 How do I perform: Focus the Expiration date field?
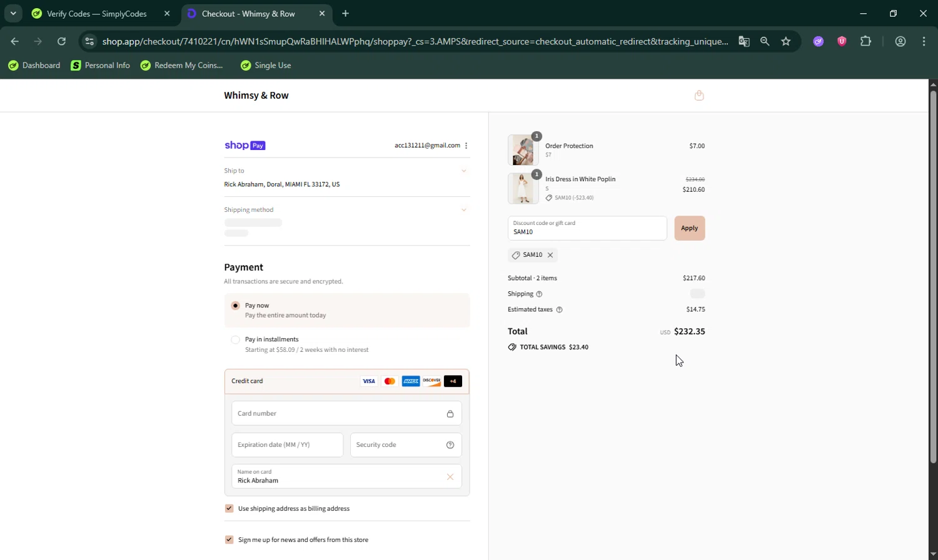tap(287, 445)
